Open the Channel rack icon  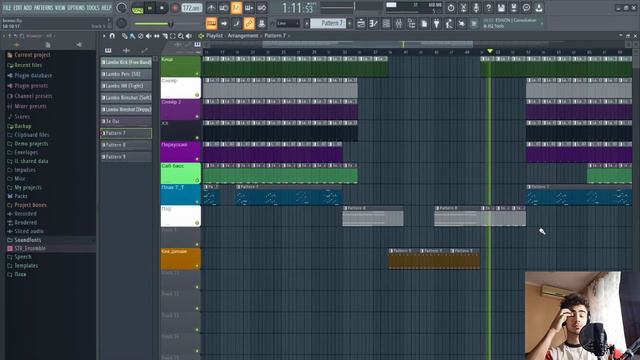[x=386, y=24]
